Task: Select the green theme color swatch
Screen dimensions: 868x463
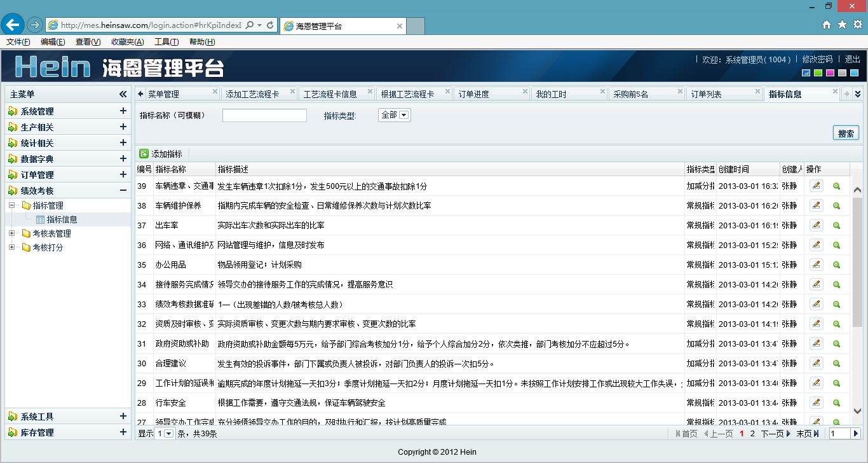Action: click(818, 73)
